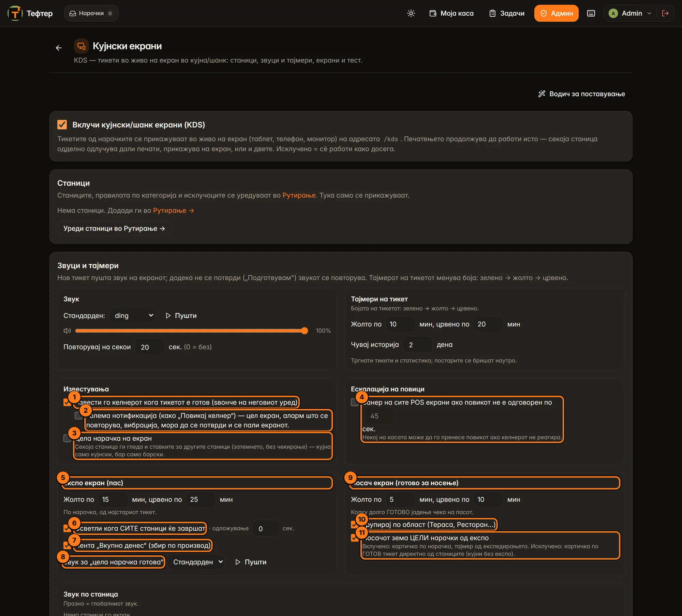Click the logout icon next to Admin
682x616 pixels.
[x=665, y=13]
